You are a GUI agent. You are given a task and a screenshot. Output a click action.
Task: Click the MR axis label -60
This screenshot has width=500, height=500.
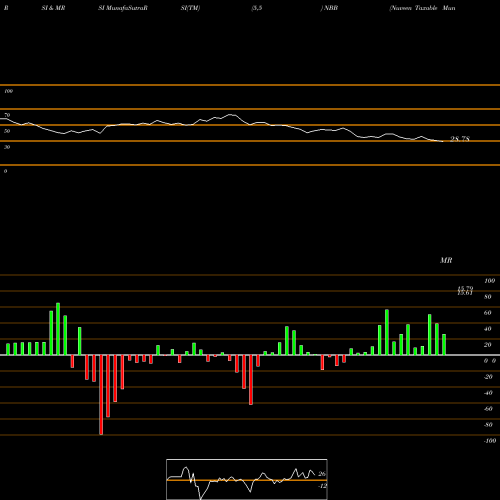(x=488, y=409)
